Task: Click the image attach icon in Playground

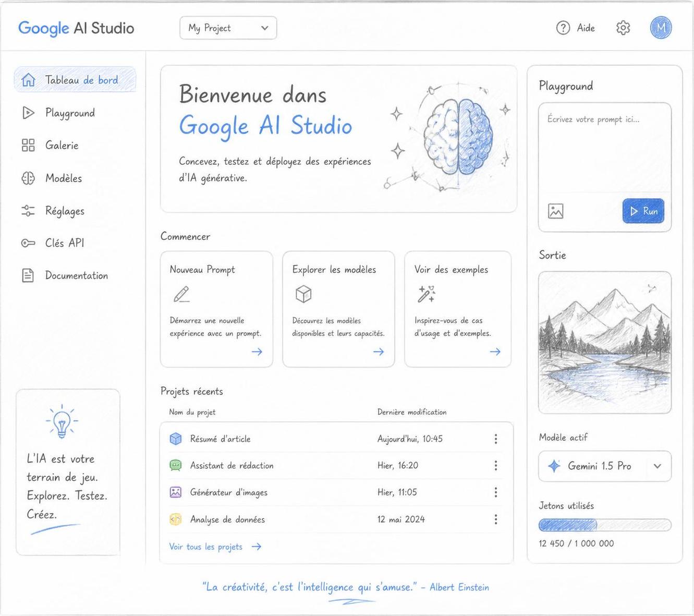Action: coord(556,211)
